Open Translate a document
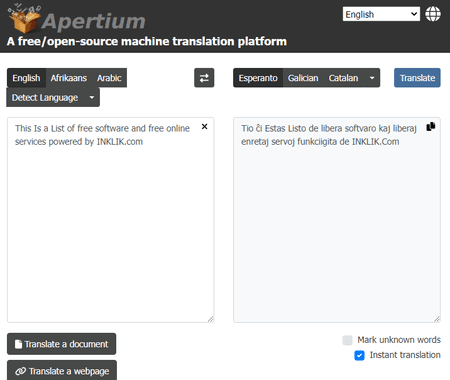Screen dimensions: 450x380 [x=62, y=344]
